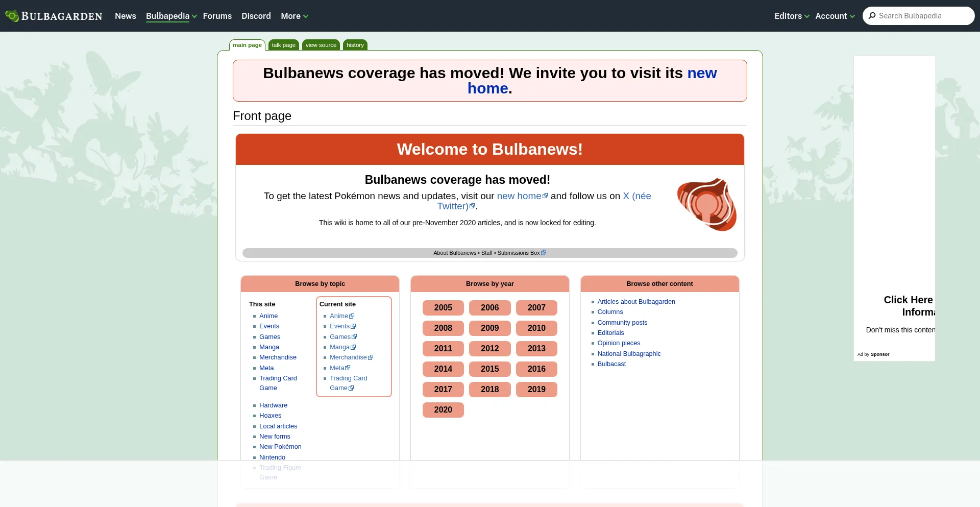Open Anime topic under This site
This screenshot has width=980, height=507.
268,316
